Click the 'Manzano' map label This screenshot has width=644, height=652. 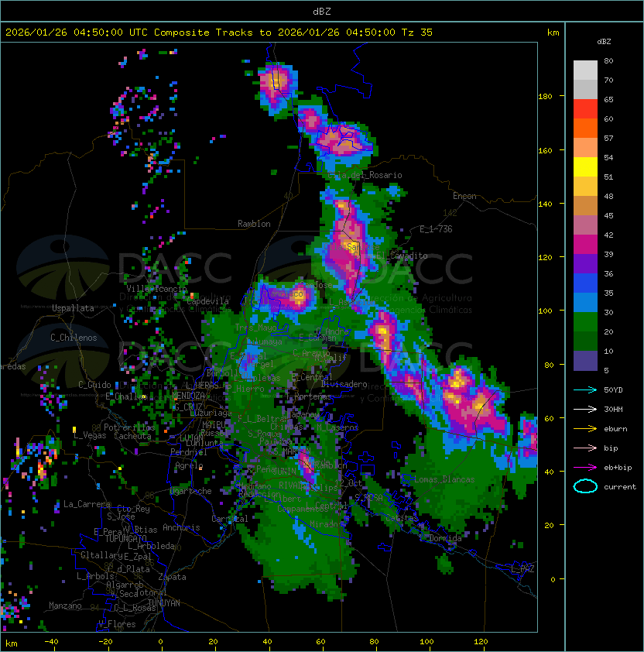tap(65, 606)
